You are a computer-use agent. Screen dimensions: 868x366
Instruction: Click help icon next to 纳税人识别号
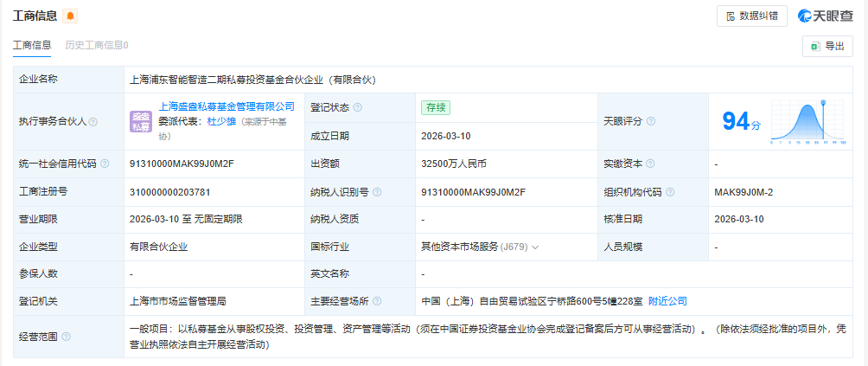[377, 192]
